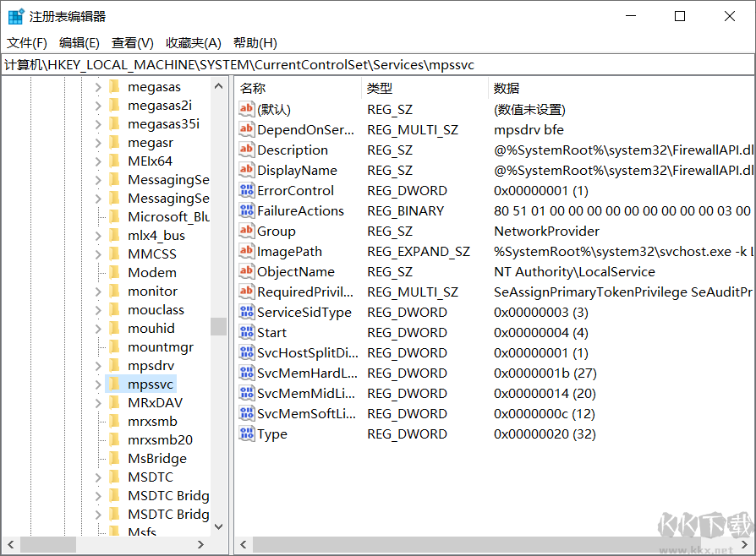The width and height of the screenshot is (756, 556).
Task: Expand the mpssvc tree node
Action: (x=98, y=384)
